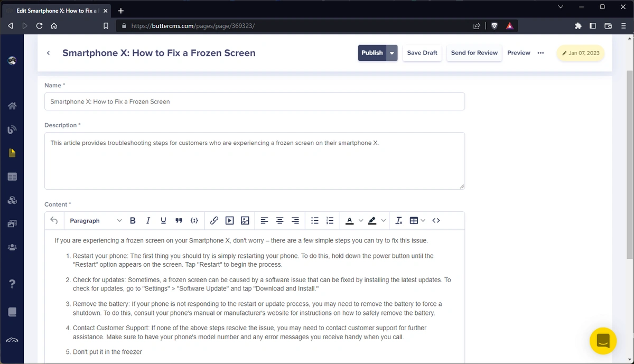Click the undo arrow in editor toolbar
The height and width of the screenshot is (364, 634).
(54, 220)
